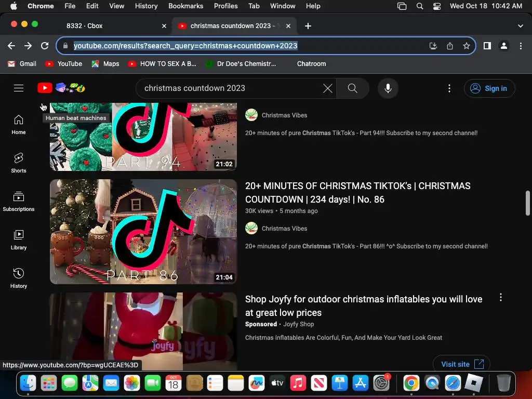The image size is (532, 399).
Task: Click the share icon in address bar
Action: (x=450, y=46)
